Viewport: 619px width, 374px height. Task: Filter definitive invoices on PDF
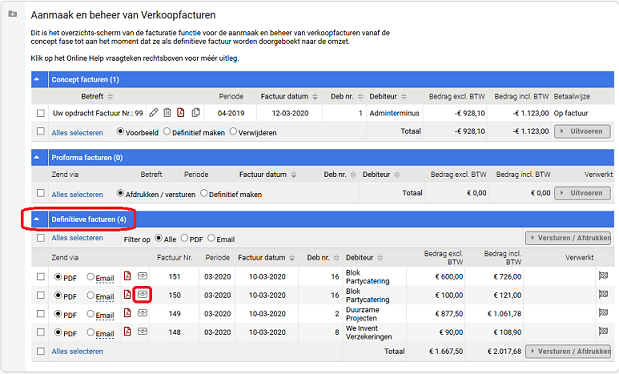tap(184, 238)
